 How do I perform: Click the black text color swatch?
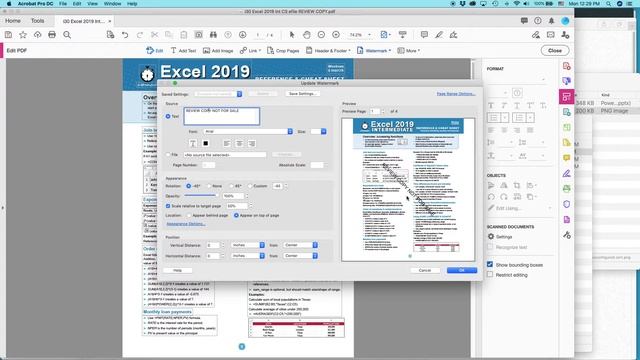click(x=206, y=143)
